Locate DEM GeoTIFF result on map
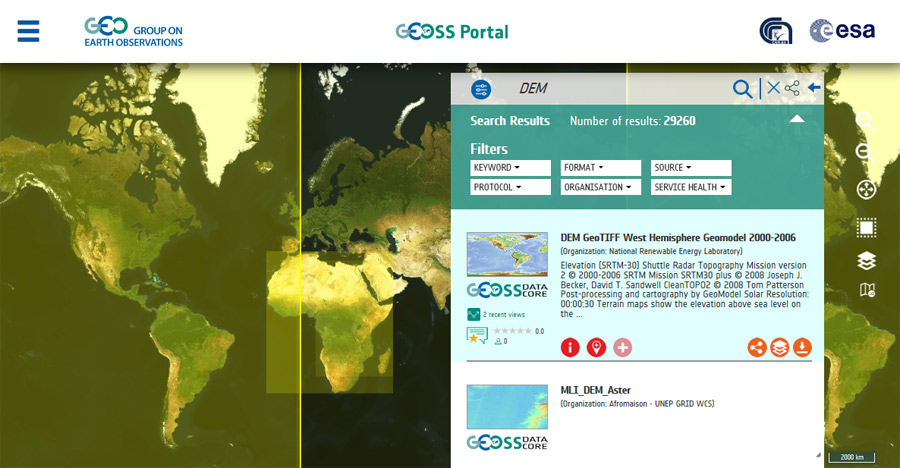This screenshot has width=900, height=468. pyautogui.click(x=596, y=347)
